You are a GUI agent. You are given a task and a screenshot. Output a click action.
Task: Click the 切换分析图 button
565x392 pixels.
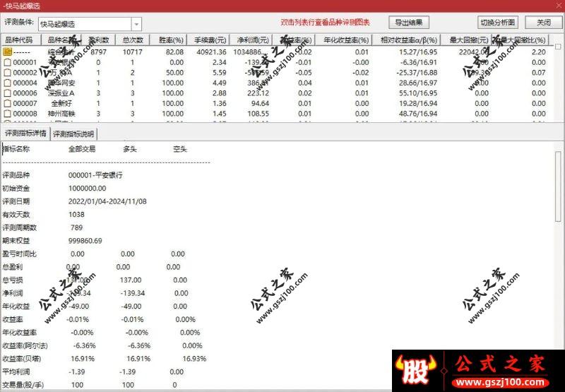point(498,23)
